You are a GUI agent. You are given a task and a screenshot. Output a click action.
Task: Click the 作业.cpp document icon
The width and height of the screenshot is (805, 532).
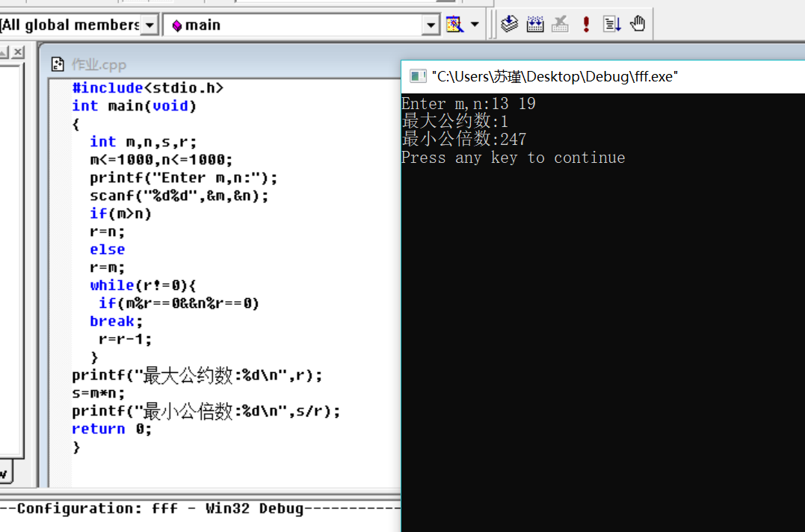pos(58,65)
